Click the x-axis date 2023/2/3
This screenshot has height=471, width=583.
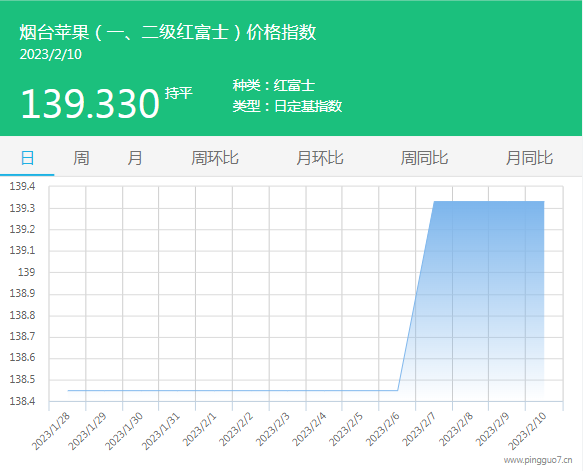pyautogui.click(x=273, y=429)
